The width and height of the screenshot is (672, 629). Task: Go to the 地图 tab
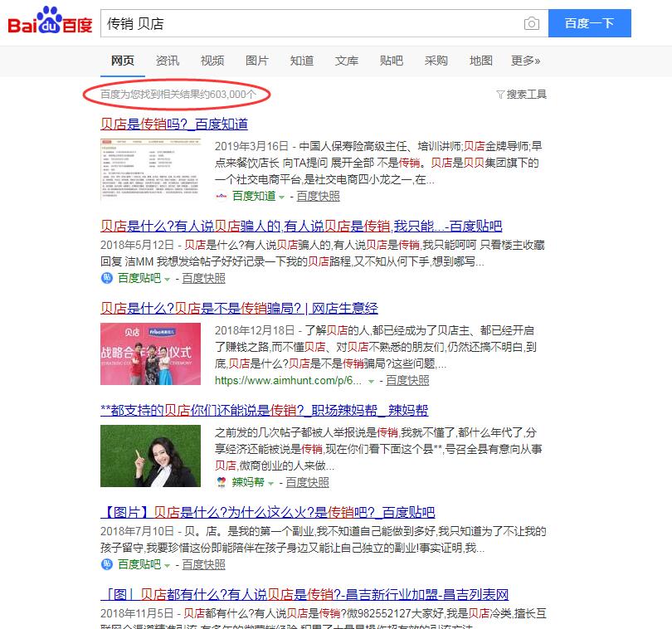click(481, 61)
